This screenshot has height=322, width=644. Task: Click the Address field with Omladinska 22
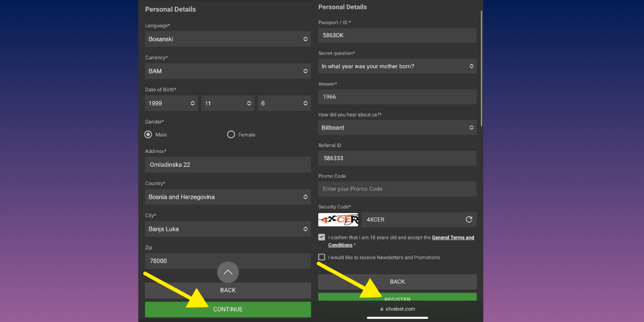(228, 165)
